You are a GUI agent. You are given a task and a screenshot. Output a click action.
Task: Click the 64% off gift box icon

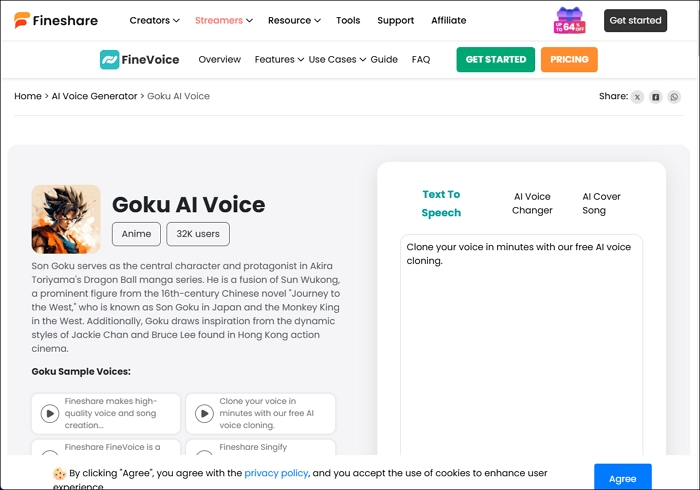[570, 20]
